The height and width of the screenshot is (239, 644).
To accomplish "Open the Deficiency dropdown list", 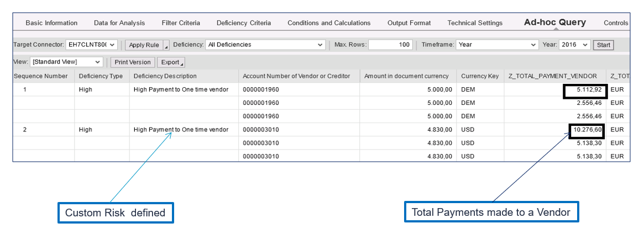I will [x=265, y=45].
